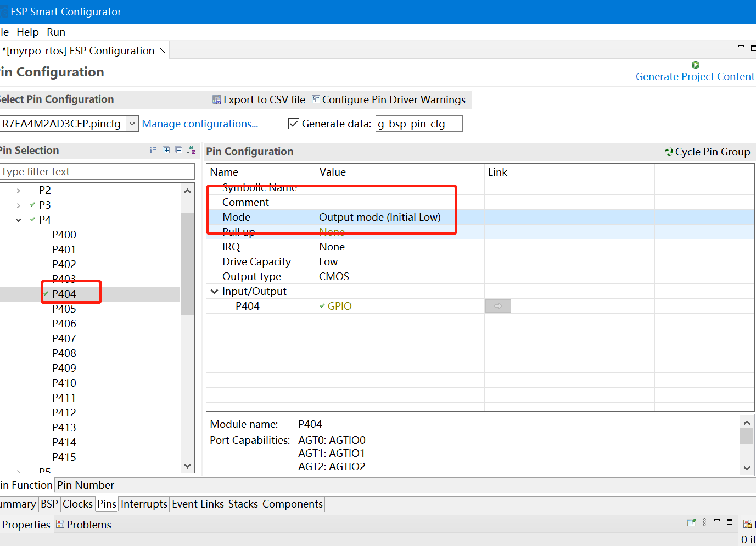Select pin P405 in the tree

64,309
